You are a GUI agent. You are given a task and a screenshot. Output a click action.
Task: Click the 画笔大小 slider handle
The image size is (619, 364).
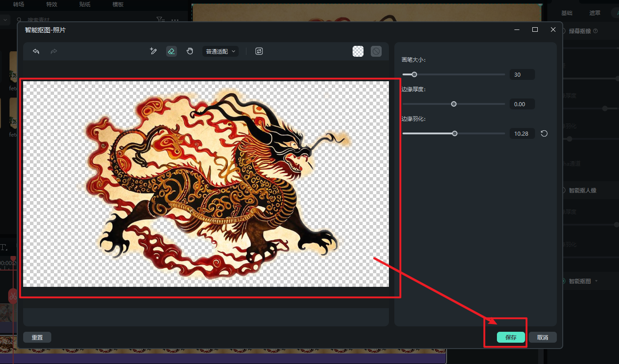(414, 74)
